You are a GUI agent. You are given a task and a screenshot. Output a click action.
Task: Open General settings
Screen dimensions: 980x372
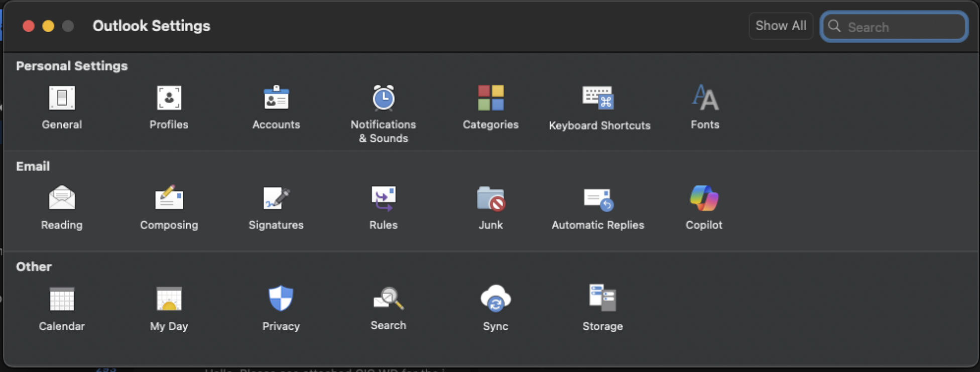tap(62, 107)
